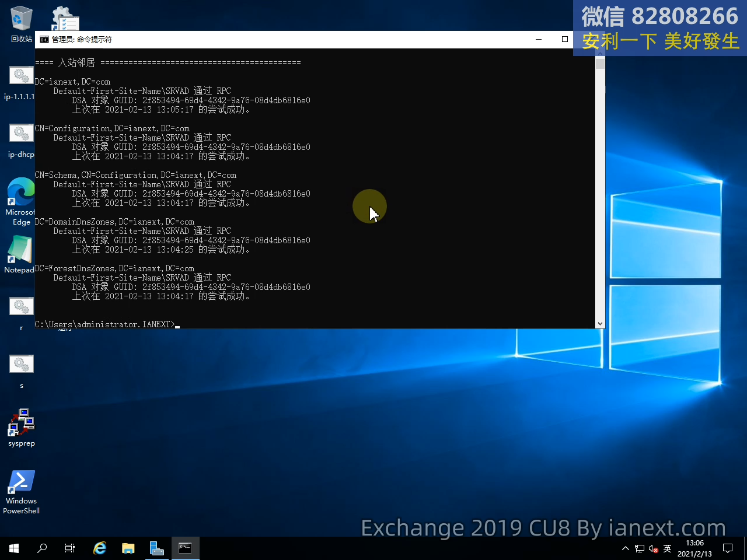This screenshot has height=560, width=747.
Task: Open the Start menu
Action: tap(14, 548)
